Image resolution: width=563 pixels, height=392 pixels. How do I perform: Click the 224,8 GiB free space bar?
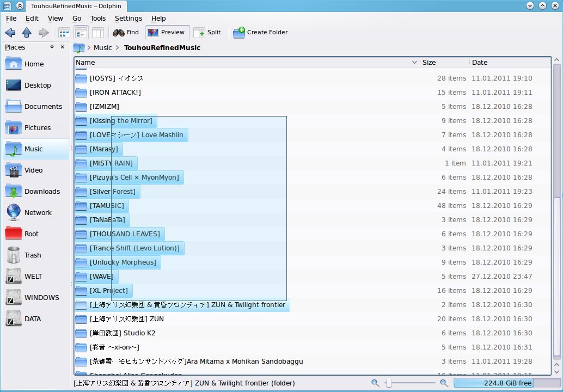pyautogui.click(x=507, y=383)
